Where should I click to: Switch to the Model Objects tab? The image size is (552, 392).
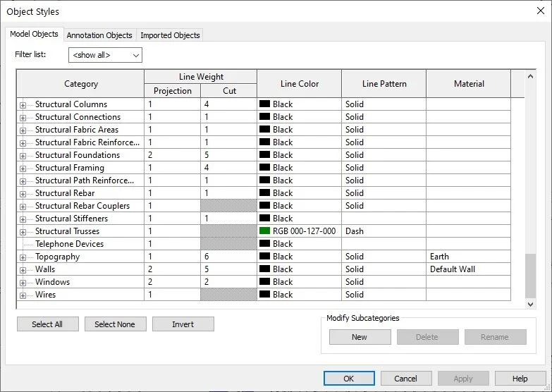pyautogui.click(x=34, y=34)
